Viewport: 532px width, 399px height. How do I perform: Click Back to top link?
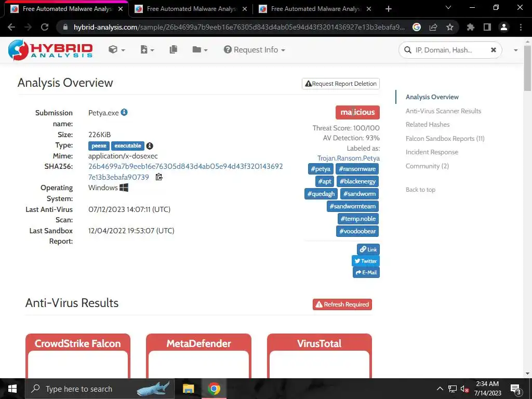click(420, 190)
